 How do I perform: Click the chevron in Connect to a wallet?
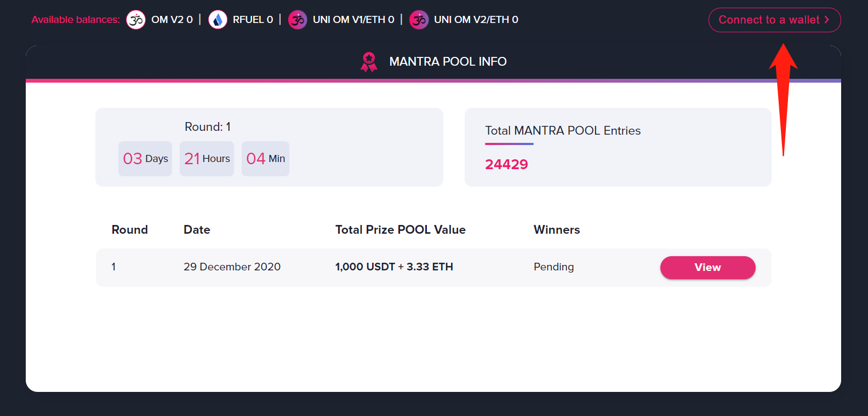[x=826, y=20]
